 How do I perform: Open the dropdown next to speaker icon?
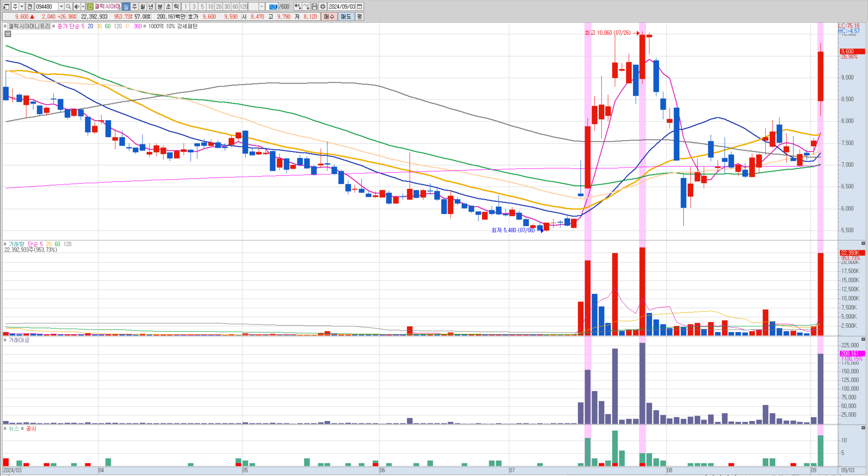[83, 6]
